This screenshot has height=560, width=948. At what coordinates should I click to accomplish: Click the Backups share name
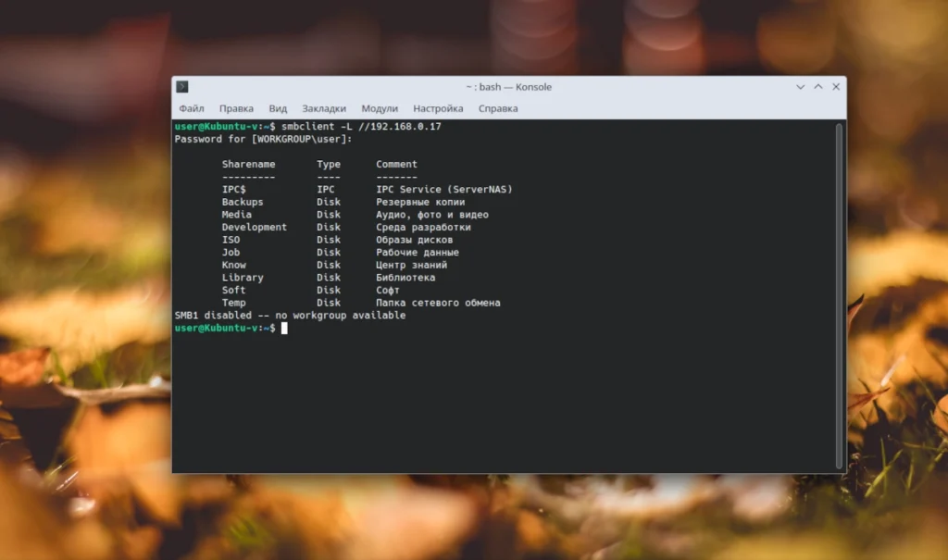[x=243, y=202]
